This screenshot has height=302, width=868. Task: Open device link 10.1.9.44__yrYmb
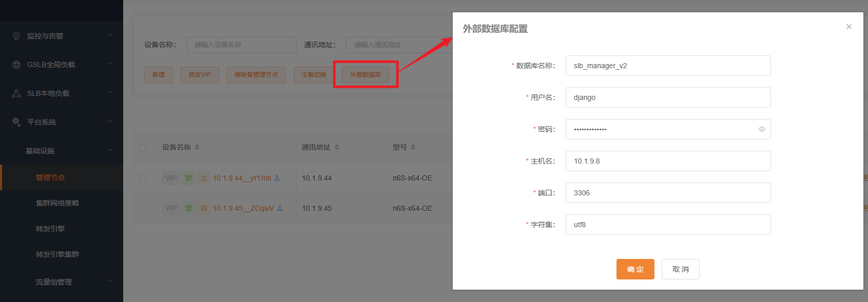pyautogui.click(x=242, y=178)
